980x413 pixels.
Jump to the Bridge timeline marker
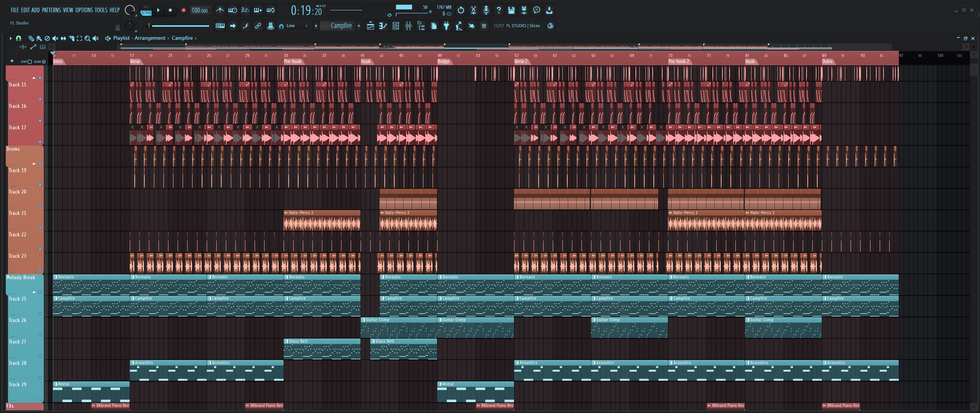click(x=444, y=62)
